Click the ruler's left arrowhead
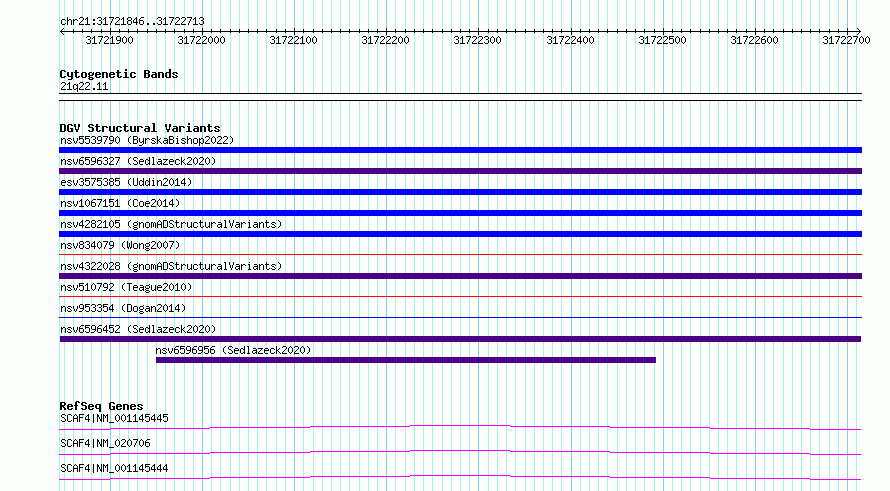This screenshot has height=491, width=890. tap(62, 32)
